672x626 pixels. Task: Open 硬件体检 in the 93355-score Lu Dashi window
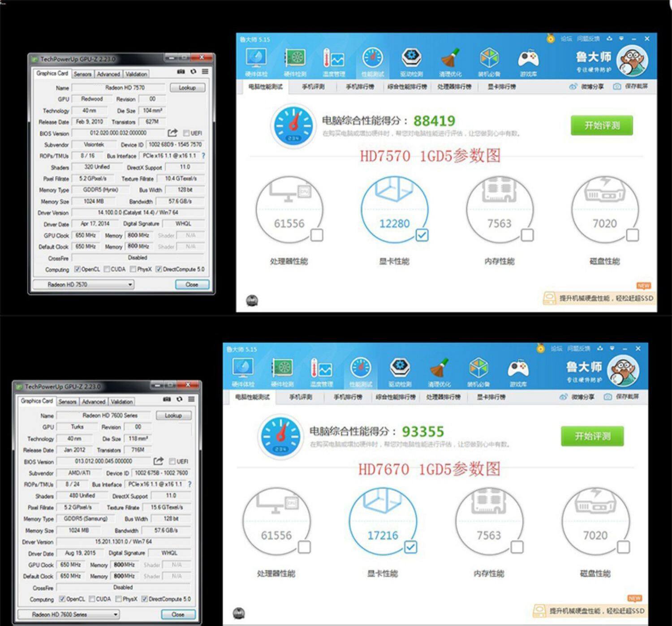(x=243, y=373)
